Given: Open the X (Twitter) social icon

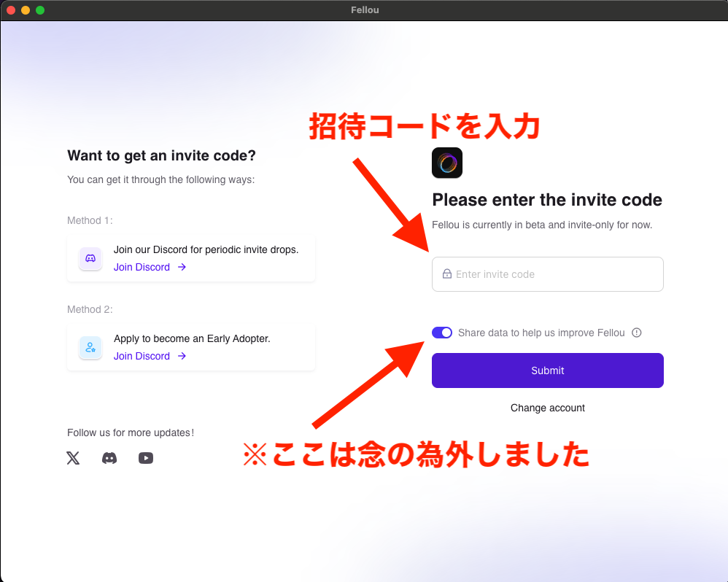Looking at the screenshot, I should click(x=73, y=458).
